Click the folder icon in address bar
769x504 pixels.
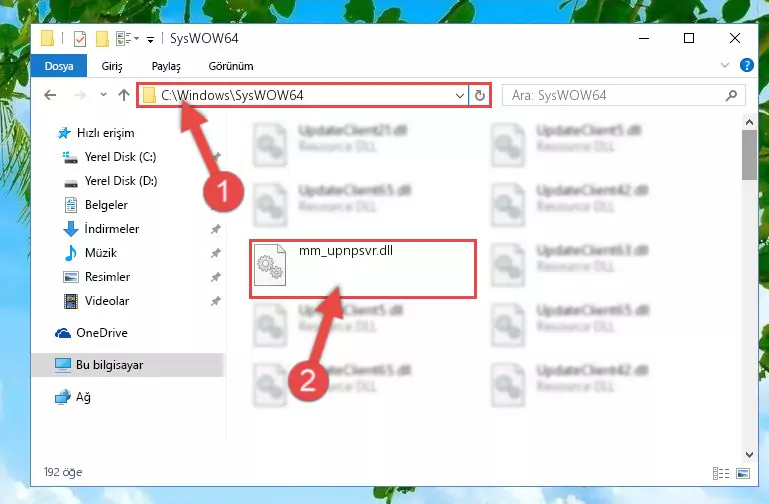(149, 96)
